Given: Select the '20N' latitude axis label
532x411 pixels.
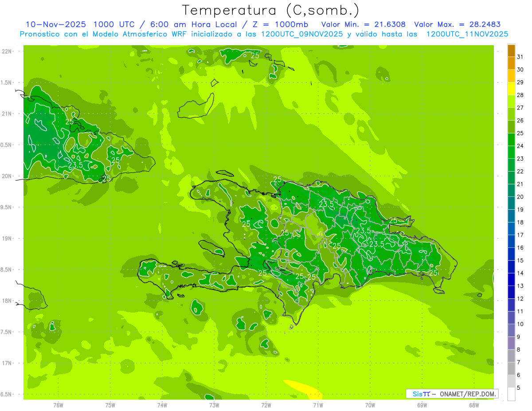Looking at the screenshot, I should point(7,176).
